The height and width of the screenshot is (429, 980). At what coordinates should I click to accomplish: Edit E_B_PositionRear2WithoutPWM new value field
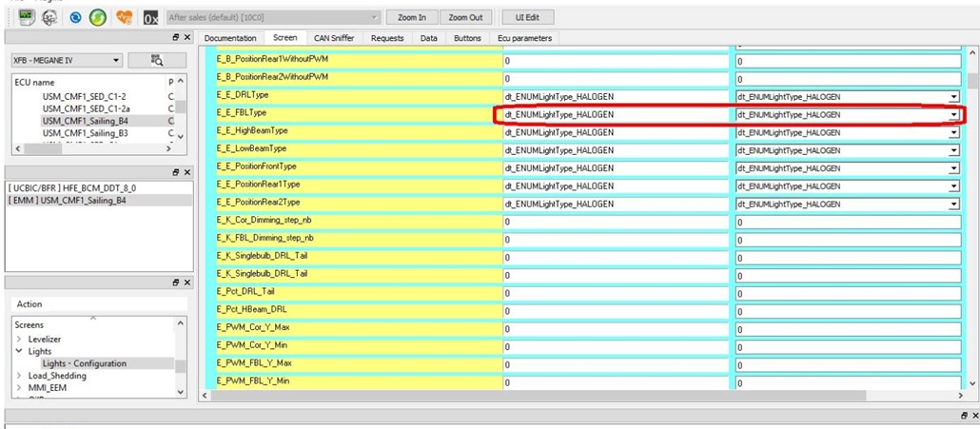click(x=848, y=79)
